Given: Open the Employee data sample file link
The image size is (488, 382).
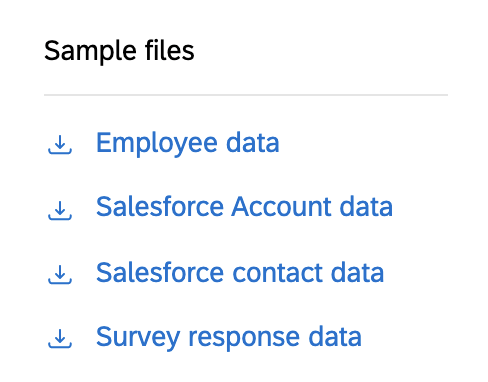Looking at the screenshot, I should [x=188, y=143].
